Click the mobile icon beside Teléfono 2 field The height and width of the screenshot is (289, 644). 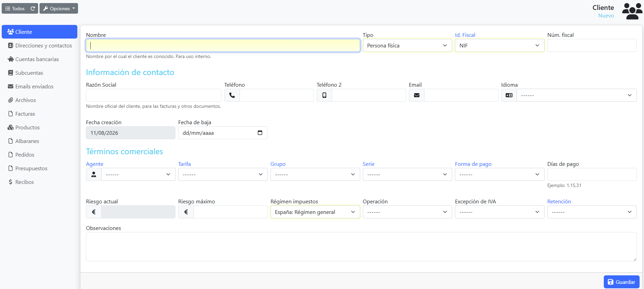pyautogui.click(x=324, y=95)
